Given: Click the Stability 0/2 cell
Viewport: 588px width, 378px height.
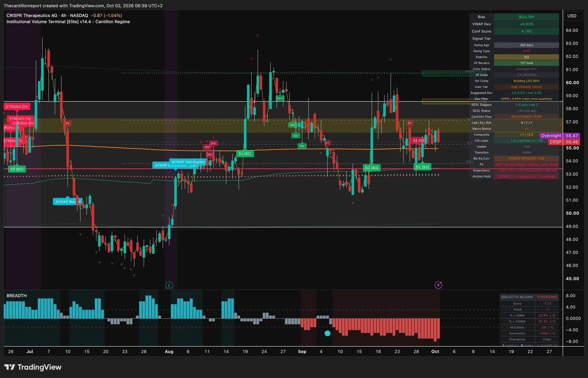Looking at the screenshot, I should coord(526,57).
